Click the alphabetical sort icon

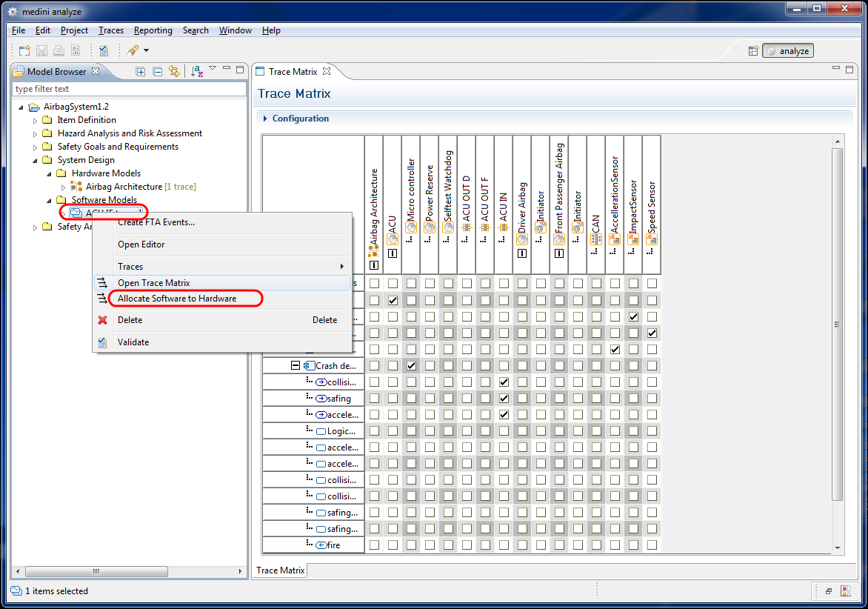197,71
